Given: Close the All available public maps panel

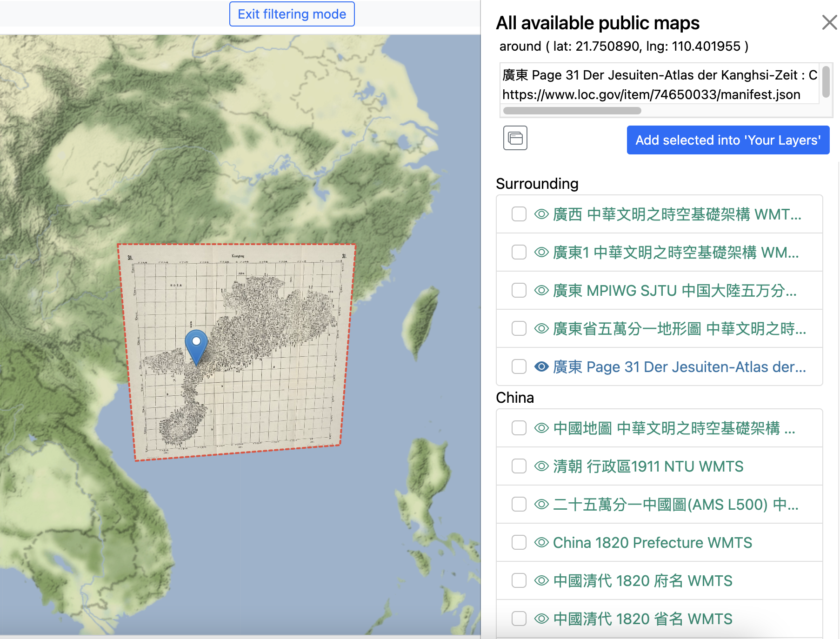Looking at the screenshot, I should click(829, 22).
